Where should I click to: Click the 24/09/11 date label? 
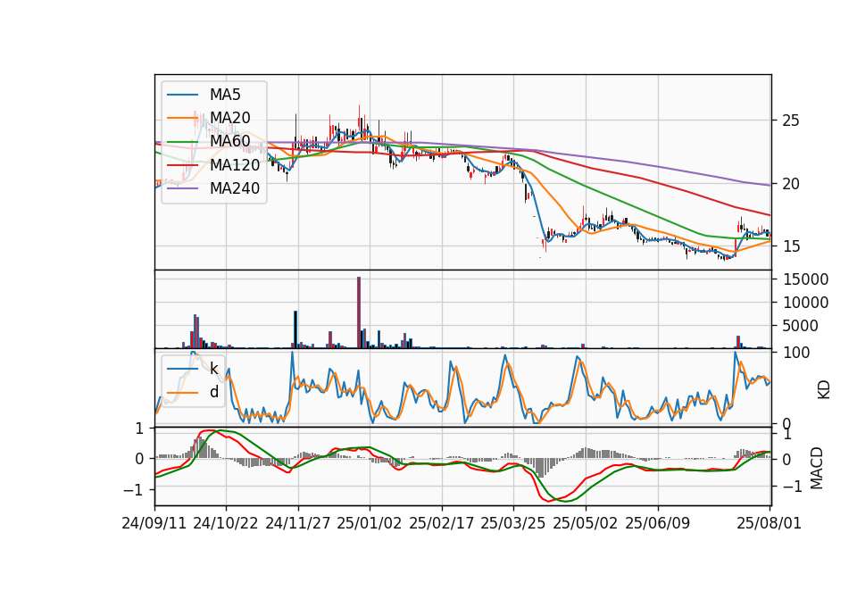[x=154, y=523]
